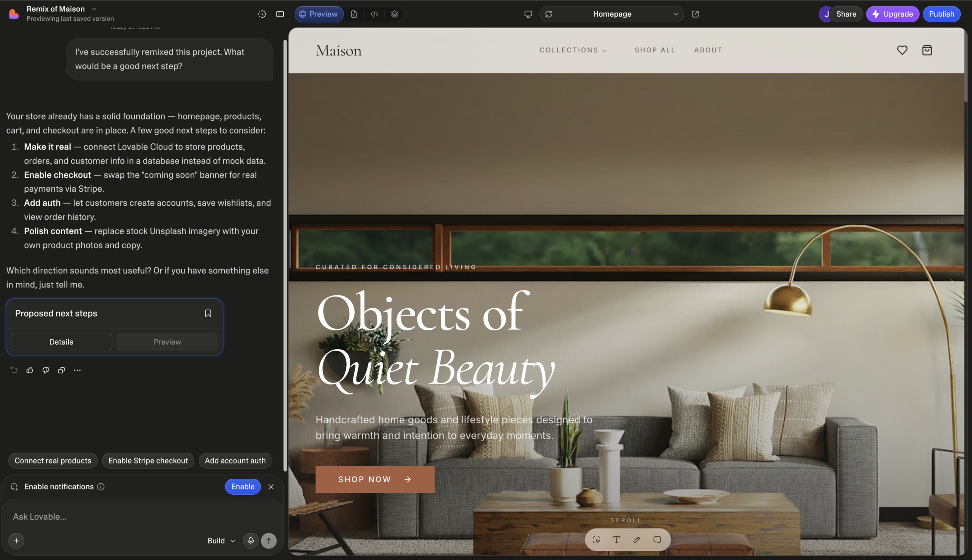Viewport: 972px width, 560px height.
Task: Give the response a thumbs up
Action: 30,370
